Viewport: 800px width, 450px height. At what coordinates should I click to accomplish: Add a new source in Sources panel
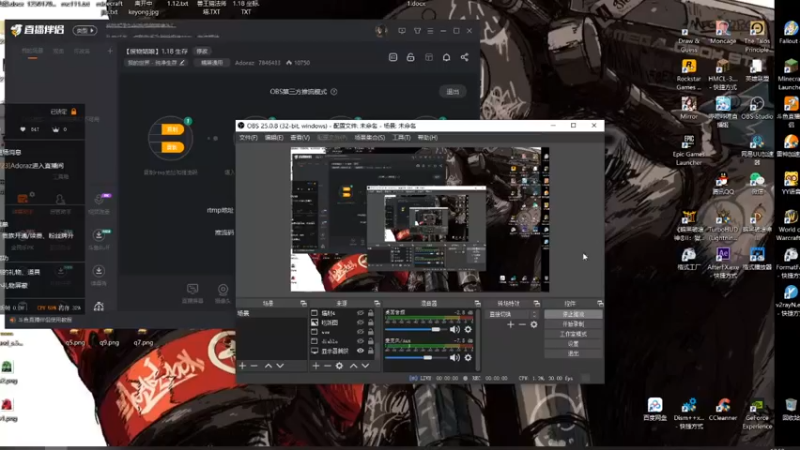click(x=316, y=366)
